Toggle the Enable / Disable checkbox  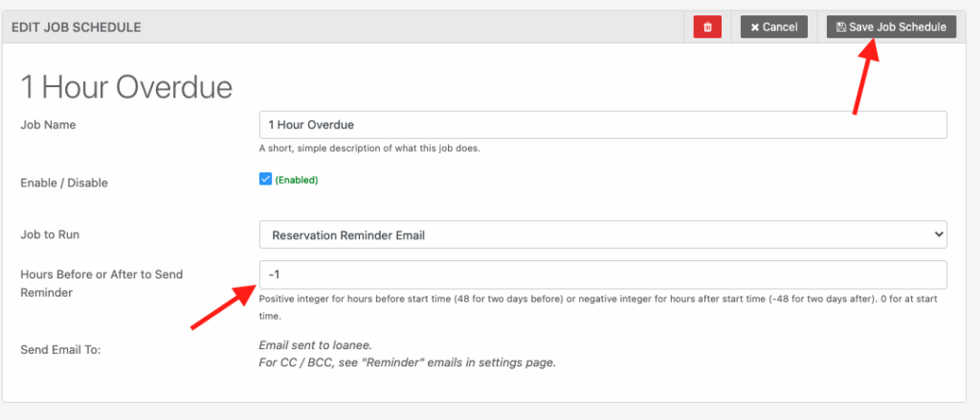pos(266,179)
